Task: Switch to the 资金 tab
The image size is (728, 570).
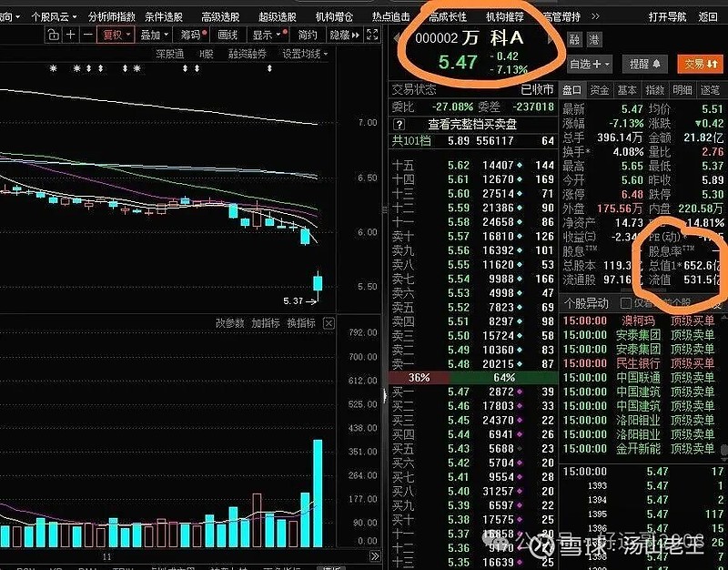Action: (599, 89)
